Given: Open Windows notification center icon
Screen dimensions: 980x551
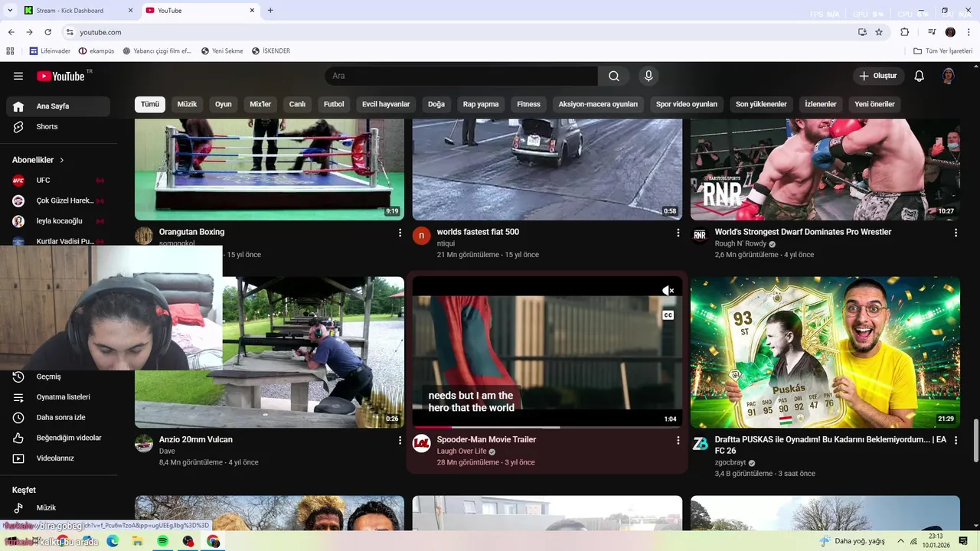Looking at the screenshot, I should (963, 541).
